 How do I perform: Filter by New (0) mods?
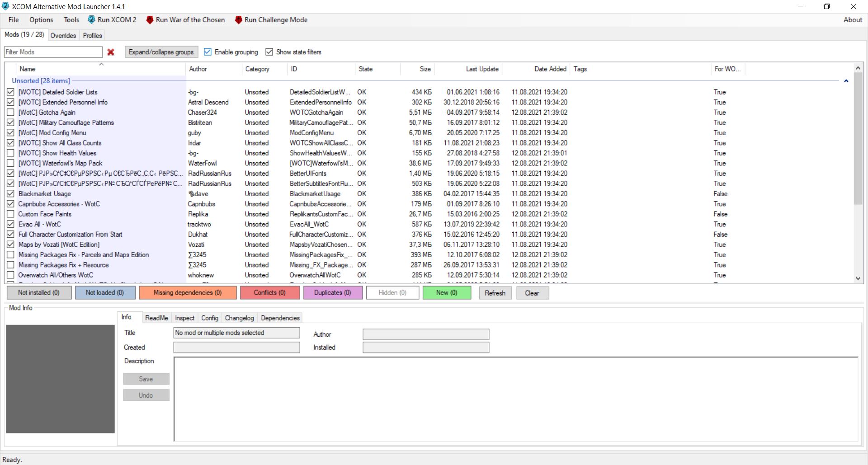(x=447, y=293)
